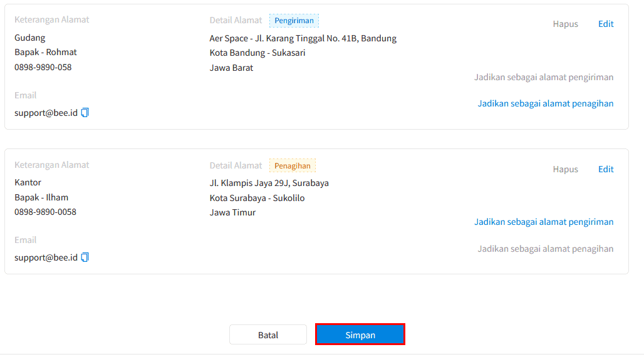
Task: Click greyed pengiriman link on Gudang card
Action: point(544,77)
